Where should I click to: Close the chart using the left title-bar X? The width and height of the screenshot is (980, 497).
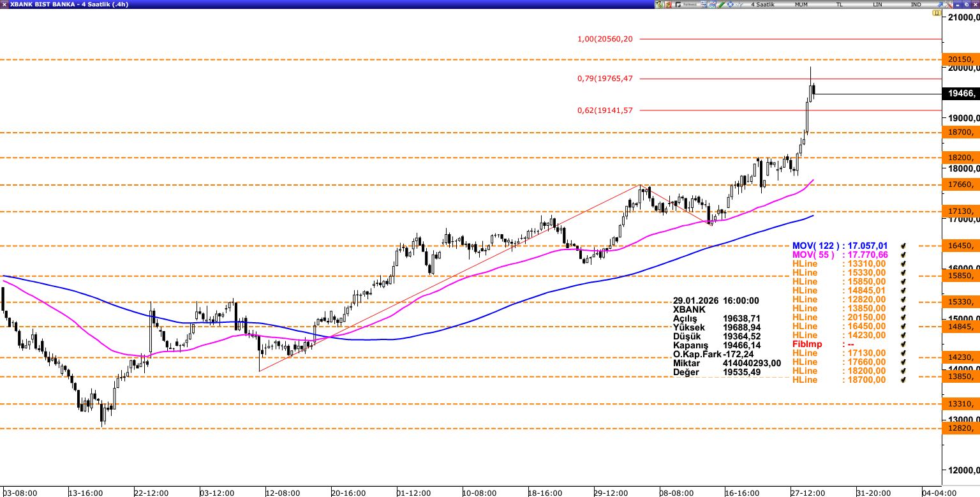point(4,4)
